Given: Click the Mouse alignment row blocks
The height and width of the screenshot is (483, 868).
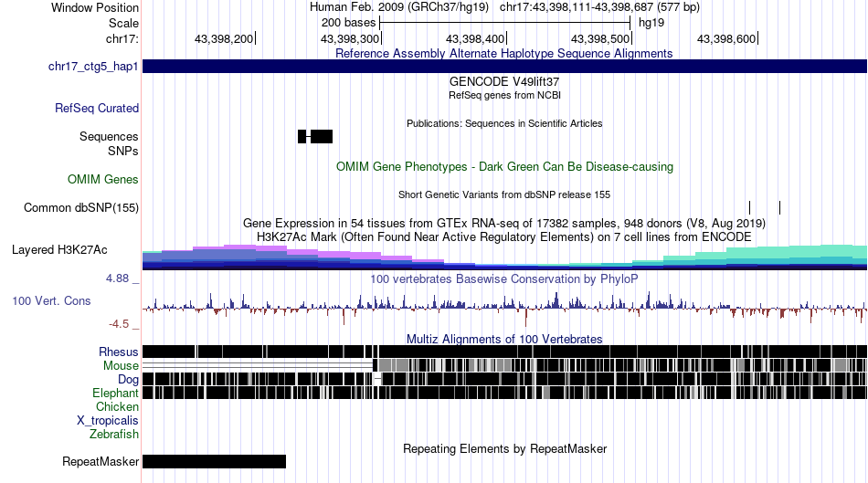Looking at the screenshot, I should (x=620, y=366).
